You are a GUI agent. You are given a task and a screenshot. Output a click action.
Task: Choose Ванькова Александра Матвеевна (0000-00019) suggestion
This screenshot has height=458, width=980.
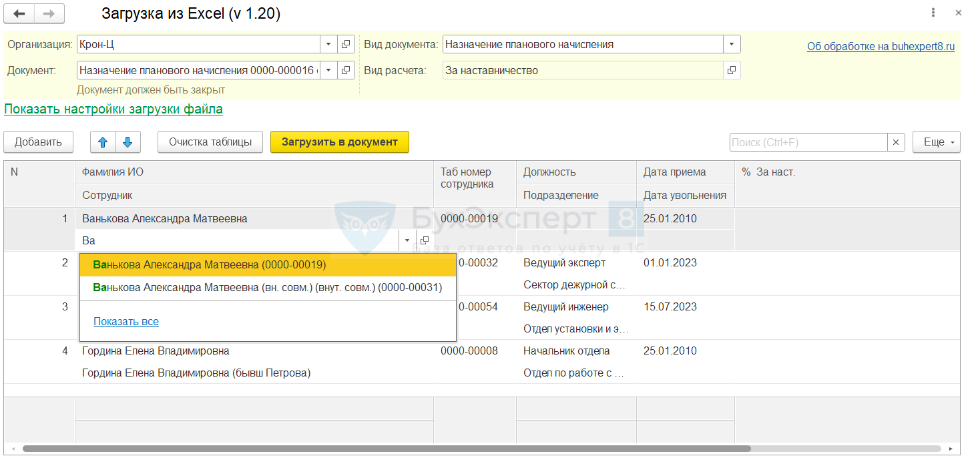point(268,265)
